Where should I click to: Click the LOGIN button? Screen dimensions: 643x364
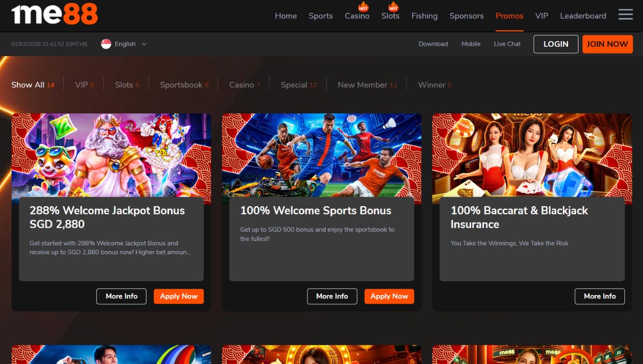[x=556, y=44]
